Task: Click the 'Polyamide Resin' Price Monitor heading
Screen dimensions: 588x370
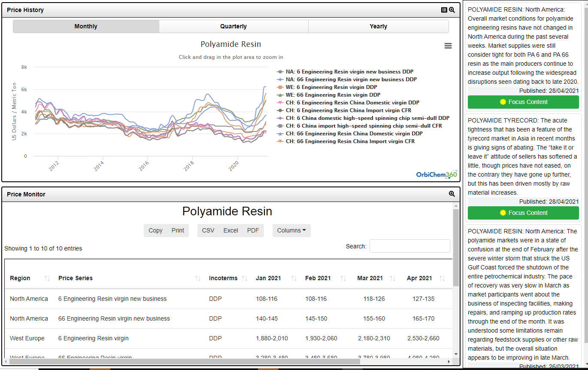Action: pyautogui.click(x=227, y=211)
